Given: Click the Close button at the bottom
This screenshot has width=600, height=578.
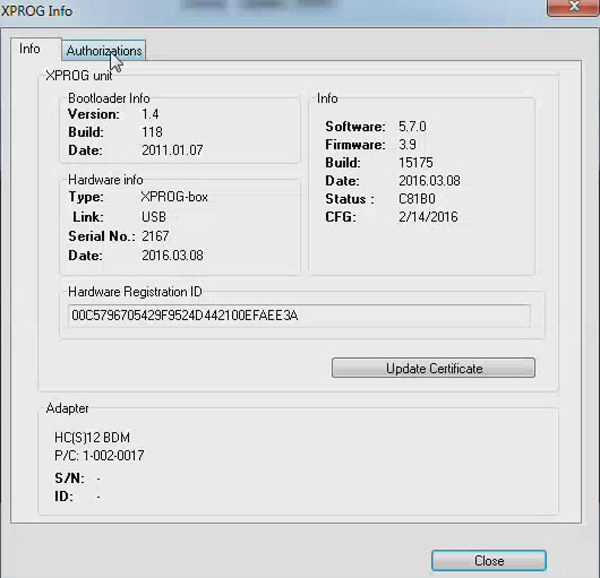Looking at the screenshot, I should [x=489, y=561].
